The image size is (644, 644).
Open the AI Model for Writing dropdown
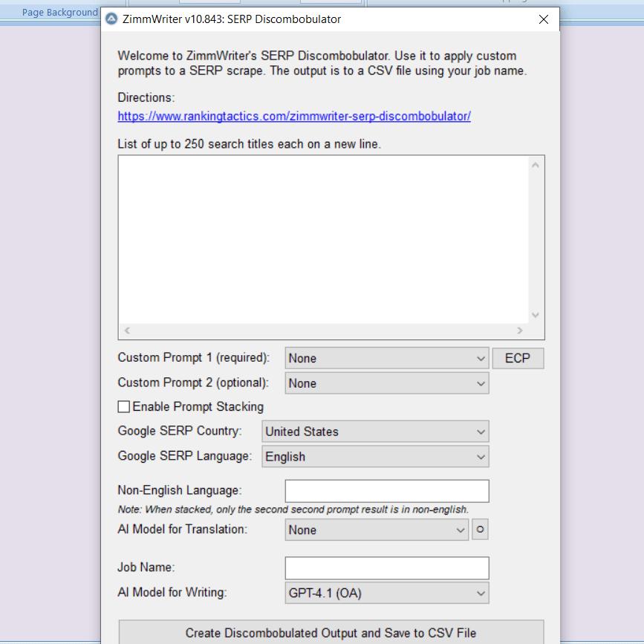click(x=386, y=593)
